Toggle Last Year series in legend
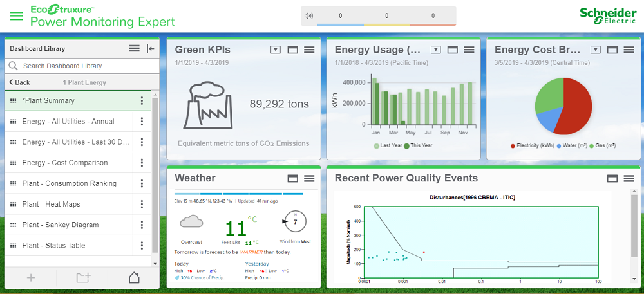This screenshot has width=644, height=294. [387, 145]
